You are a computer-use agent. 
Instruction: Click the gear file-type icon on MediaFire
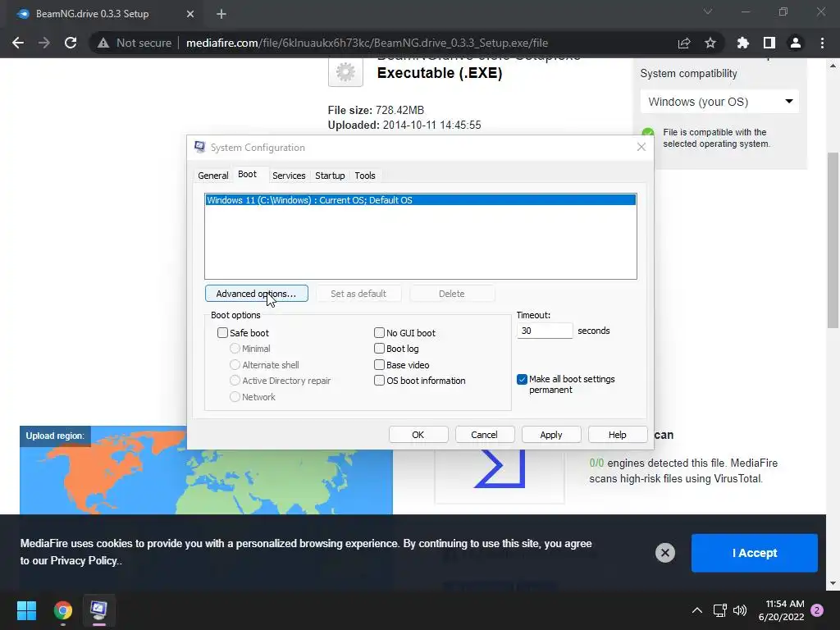point(345,72)
